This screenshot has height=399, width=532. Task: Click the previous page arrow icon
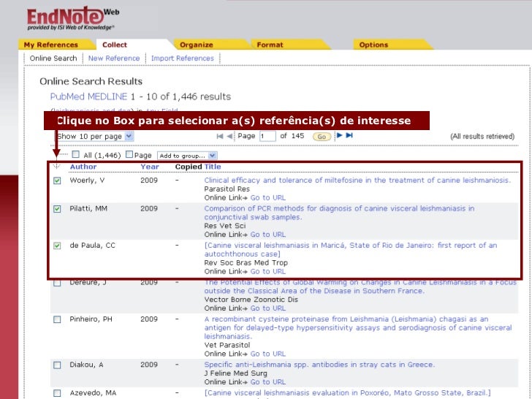click(x=229, y=136)
